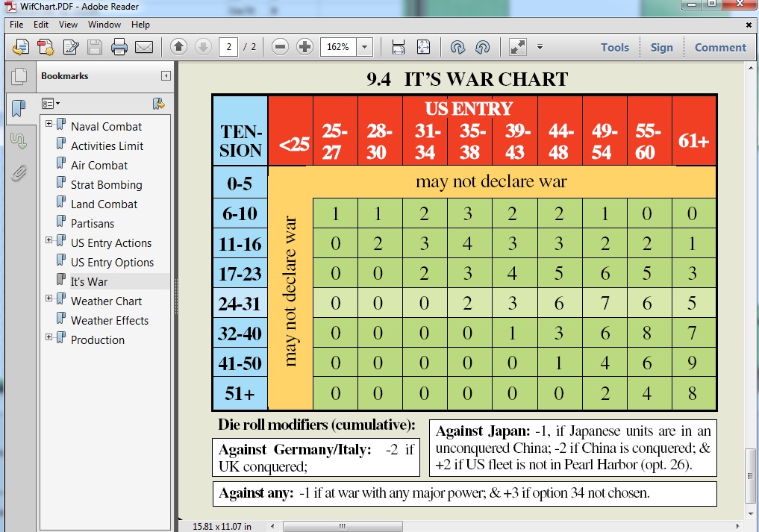Expand the US Entry Actions bookmark
The width and height of the screenshot is (759, 532).
(49, 240)
